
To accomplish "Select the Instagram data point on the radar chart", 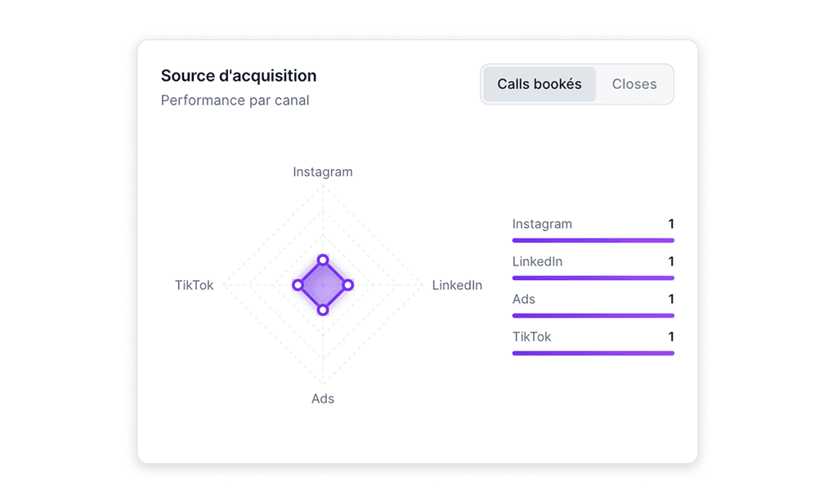I will [323, 260].
